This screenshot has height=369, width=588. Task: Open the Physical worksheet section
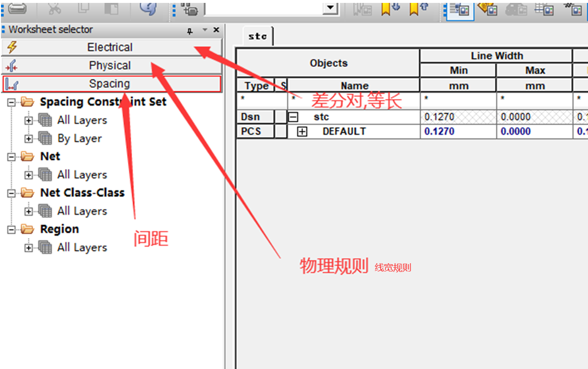(110, 66)
